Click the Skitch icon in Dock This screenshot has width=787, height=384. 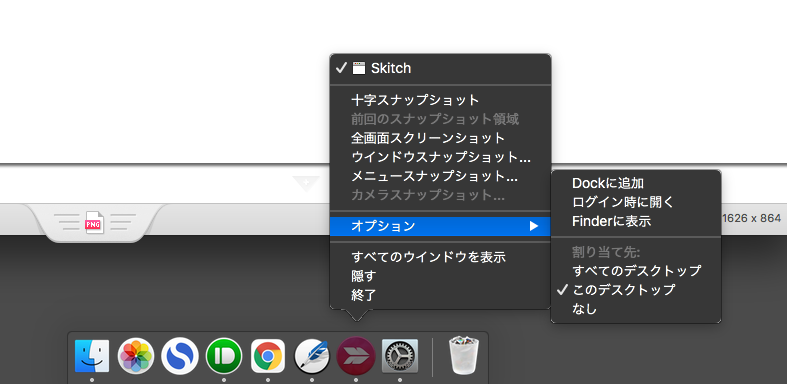tap(356, 356)
